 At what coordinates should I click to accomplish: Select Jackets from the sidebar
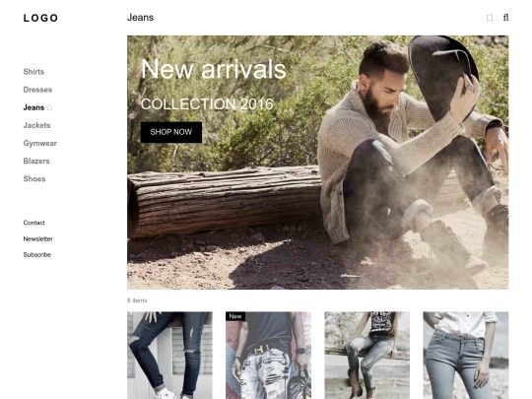[x=36, y=125]
